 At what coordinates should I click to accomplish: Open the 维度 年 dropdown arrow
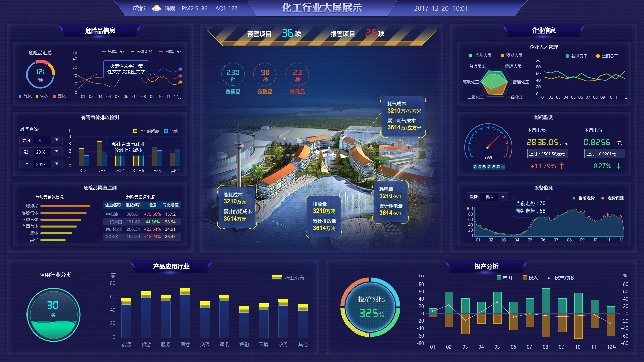pyautogui.click(x=57, y=140)
